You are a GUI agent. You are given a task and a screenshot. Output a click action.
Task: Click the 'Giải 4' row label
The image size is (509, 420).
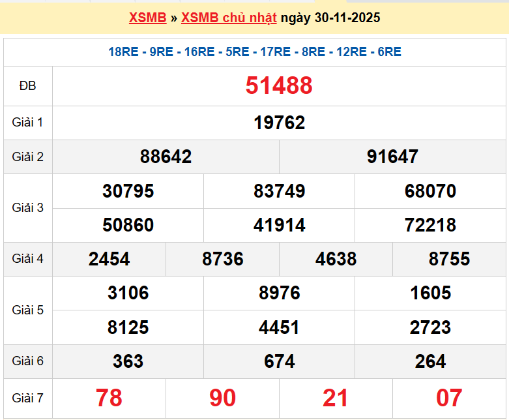(x=28, y=259)
